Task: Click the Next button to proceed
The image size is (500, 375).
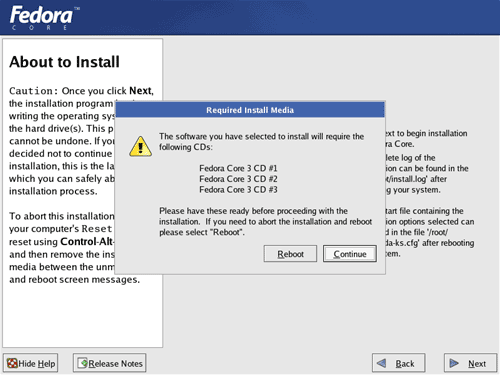Action: [x=470, y=363]
